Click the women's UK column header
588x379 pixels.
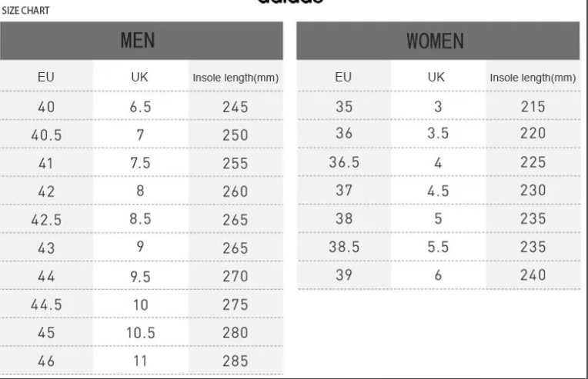click(436, 77)
